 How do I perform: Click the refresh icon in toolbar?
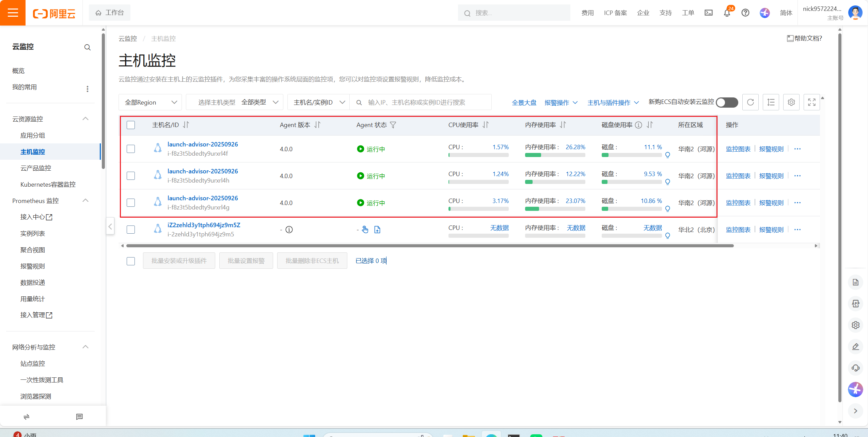750,102
